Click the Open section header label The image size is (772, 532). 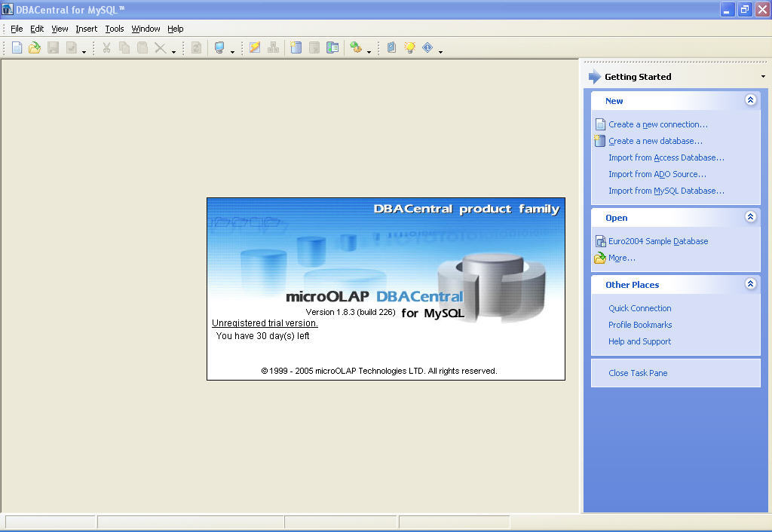(x=617, y=218)
